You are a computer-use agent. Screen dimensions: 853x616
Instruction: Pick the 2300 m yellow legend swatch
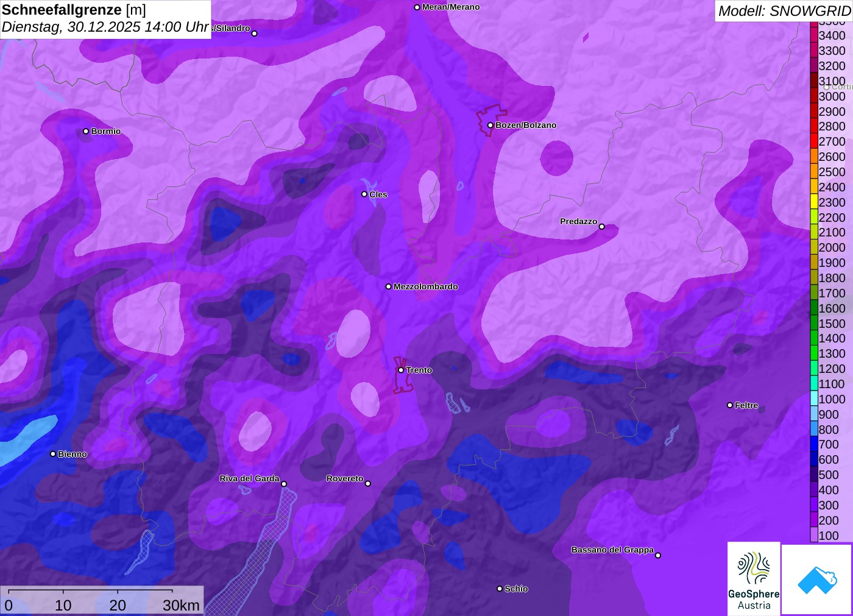[814, 202]
